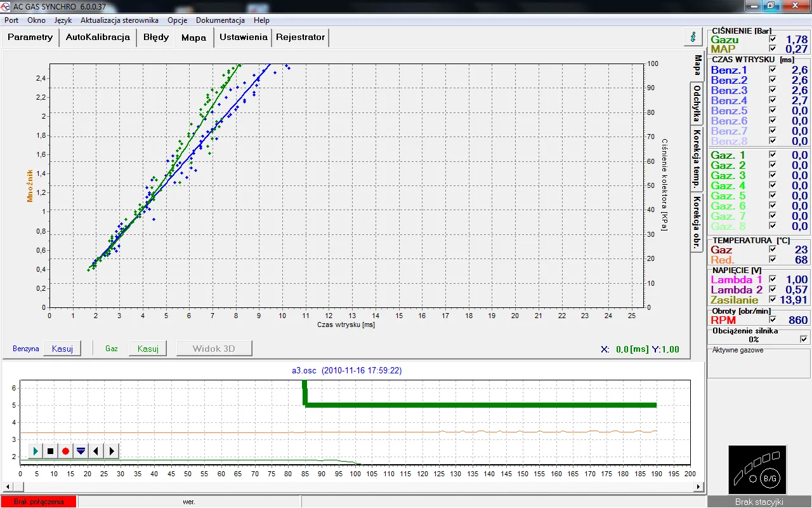Screen dimensions: 812x508
Task: Disable the RPM checkbox
Action: (x=772, y=320)
